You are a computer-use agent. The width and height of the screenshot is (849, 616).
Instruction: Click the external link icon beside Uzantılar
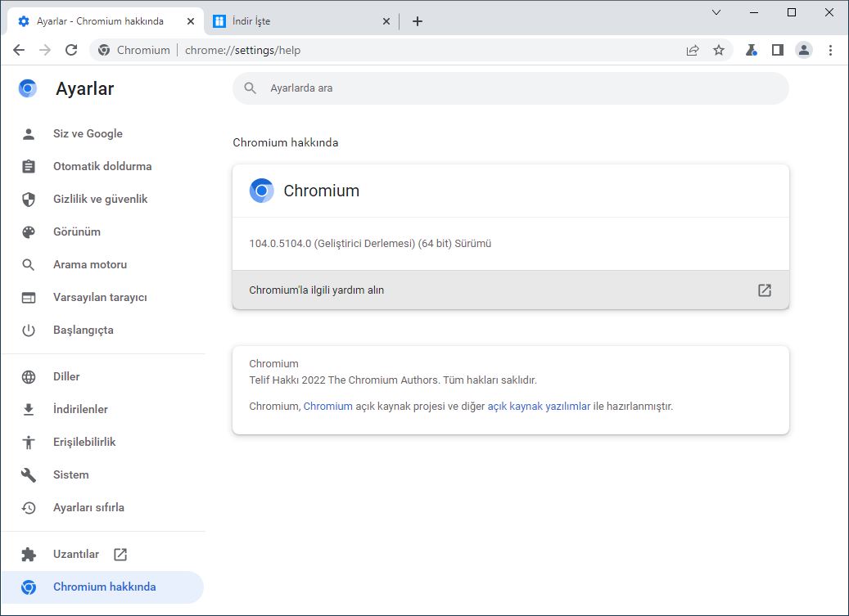point(120,555)
